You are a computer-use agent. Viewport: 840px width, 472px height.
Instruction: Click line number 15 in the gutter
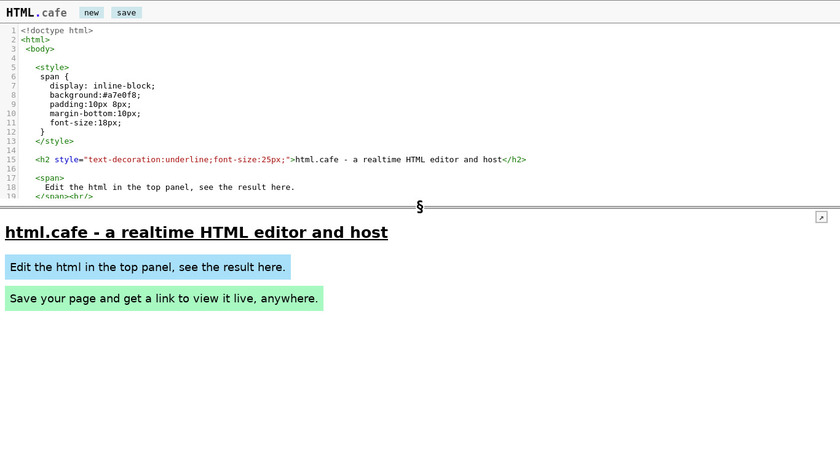pos(11,159)
